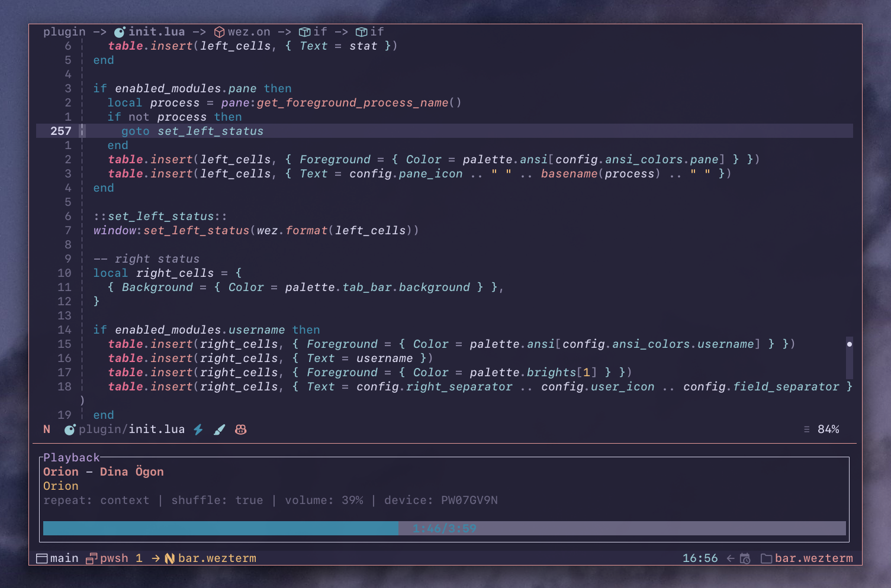Click the left arrow icon beside clock
This screenshot has width=891, height=588.
click(731, 558)
